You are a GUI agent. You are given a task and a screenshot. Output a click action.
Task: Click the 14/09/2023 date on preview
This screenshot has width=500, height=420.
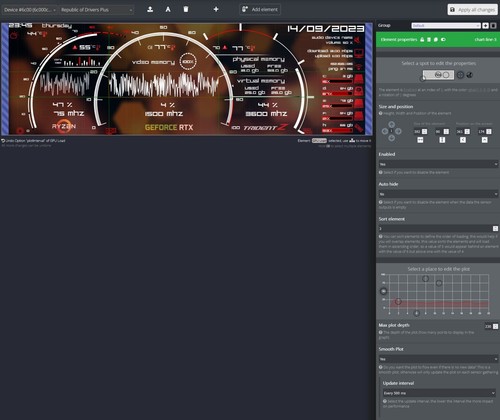pos(325,29)
